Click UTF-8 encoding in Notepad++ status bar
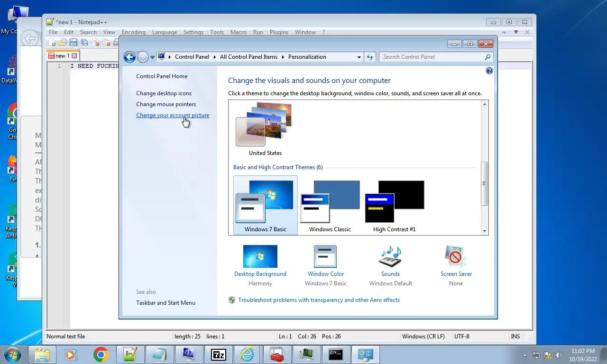The image size is (607, 364). 462,337
